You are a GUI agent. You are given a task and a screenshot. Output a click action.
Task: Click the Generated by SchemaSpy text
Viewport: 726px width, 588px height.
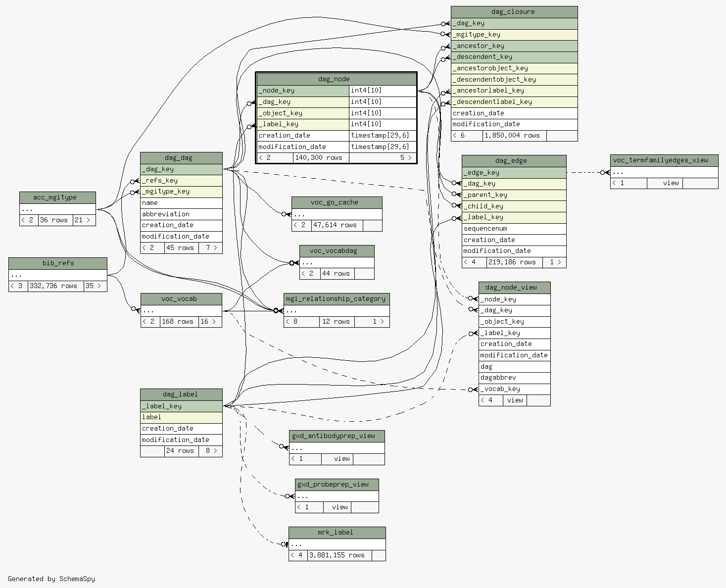point(51,579)
